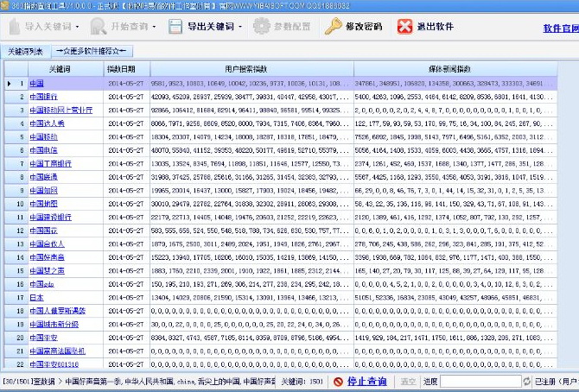
Task: Click the 修改密码 key icon
Action: 334,27
